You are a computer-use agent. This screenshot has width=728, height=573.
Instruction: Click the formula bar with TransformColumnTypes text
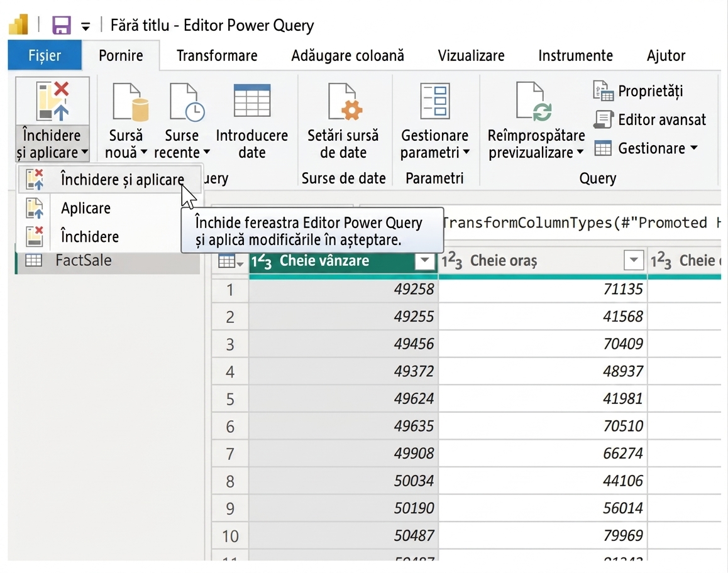click(582, 222)
